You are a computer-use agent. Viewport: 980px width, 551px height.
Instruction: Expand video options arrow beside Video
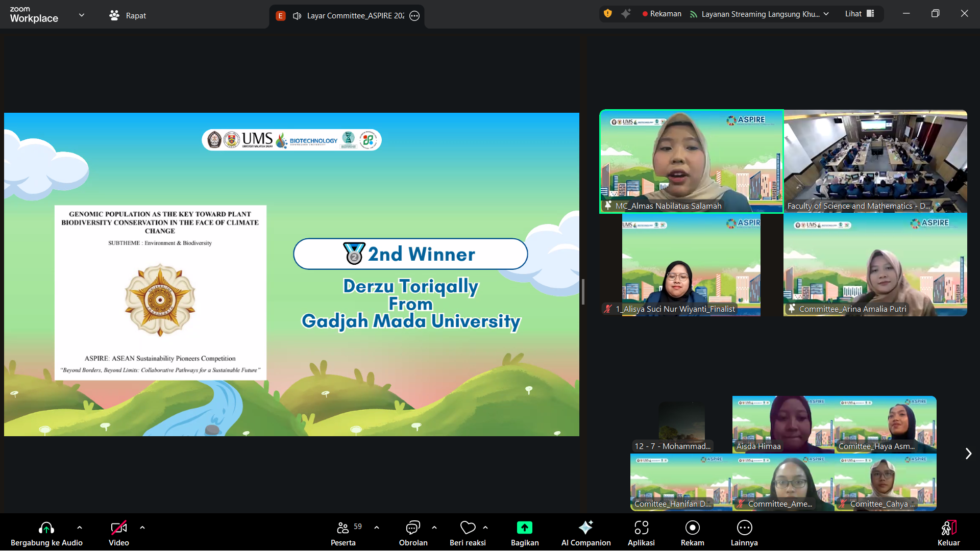point(142,528)
